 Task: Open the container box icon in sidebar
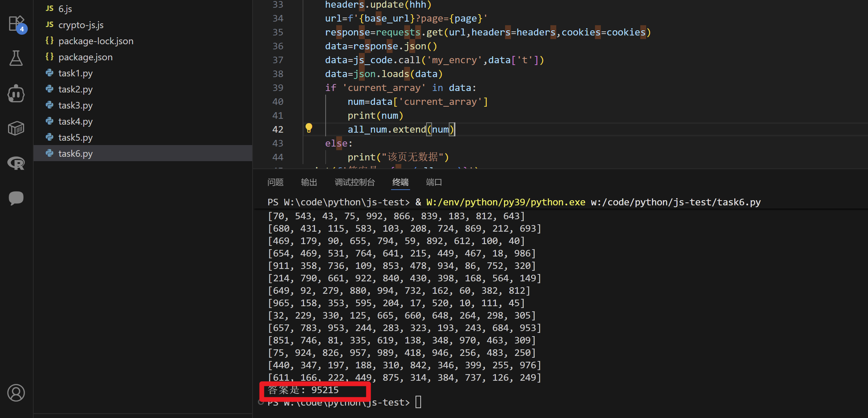click(x=16, y=128)
